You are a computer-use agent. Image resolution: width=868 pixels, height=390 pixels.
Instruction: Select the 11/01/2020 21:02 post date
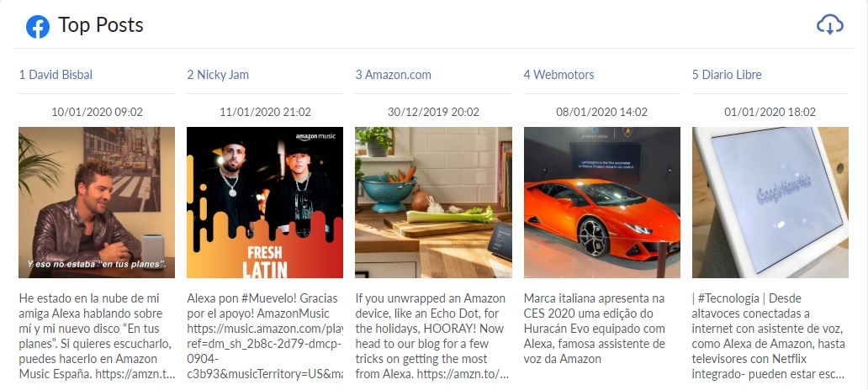point(265,112)
